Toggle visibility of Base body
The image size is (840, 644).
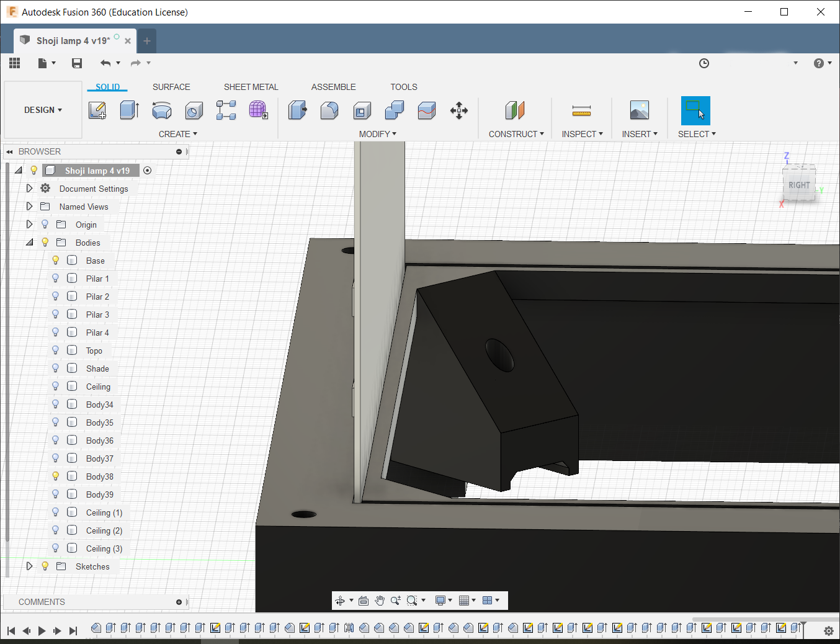55,261
